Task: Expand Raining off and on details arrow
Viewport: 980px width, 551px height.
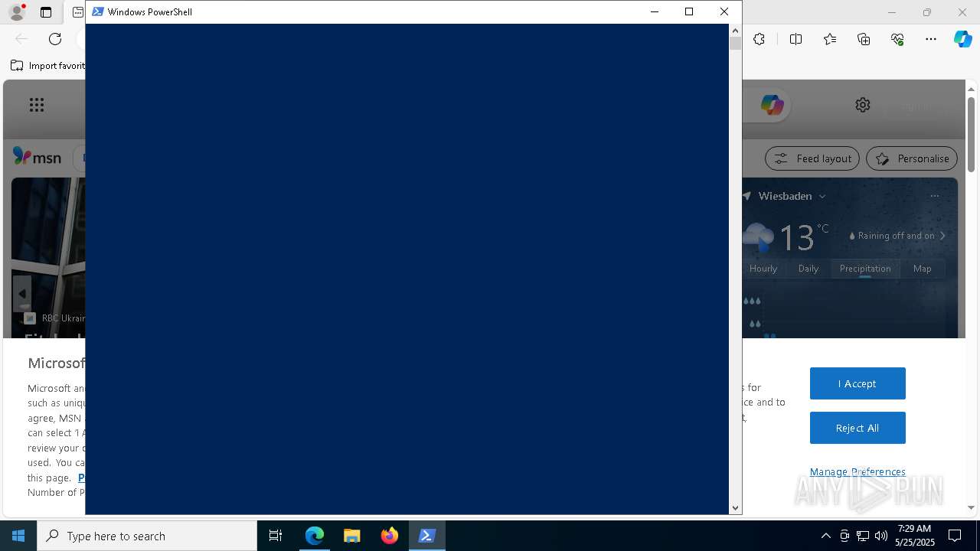Action: 942,236
